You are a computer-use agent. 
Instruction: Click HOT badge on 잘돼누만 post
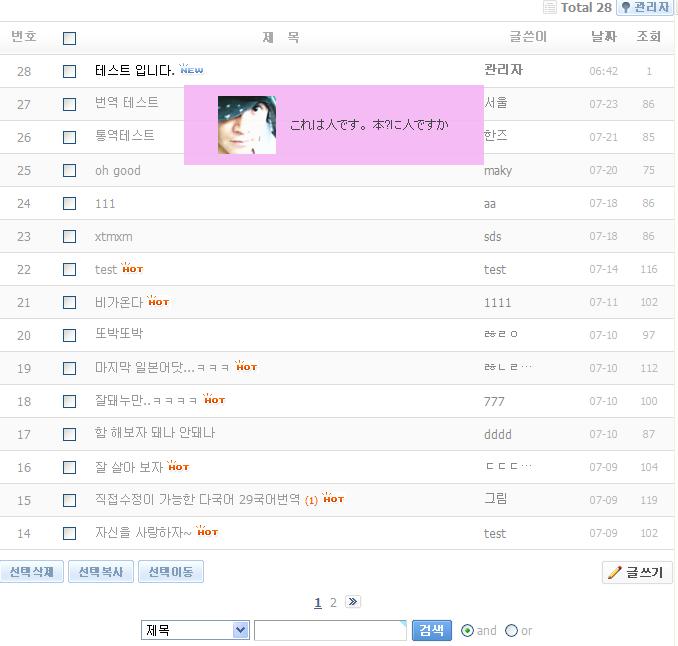[214, 400]
